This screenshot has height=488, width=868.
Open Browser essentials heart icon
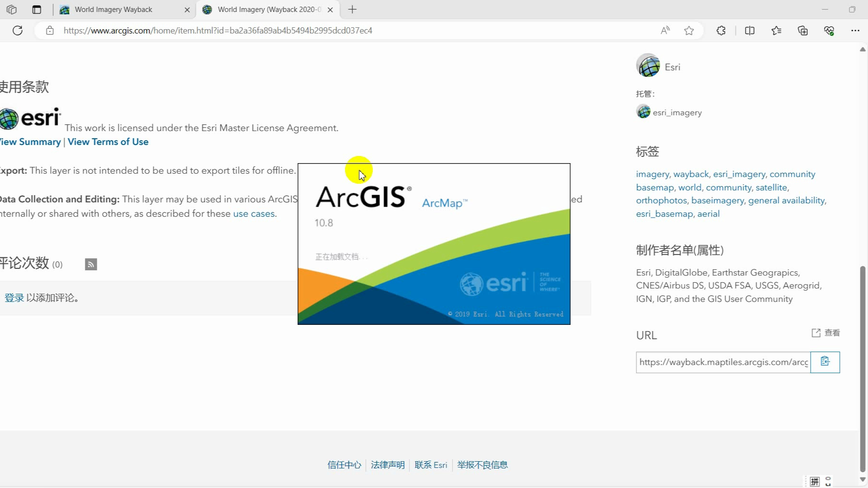[829, 31]
